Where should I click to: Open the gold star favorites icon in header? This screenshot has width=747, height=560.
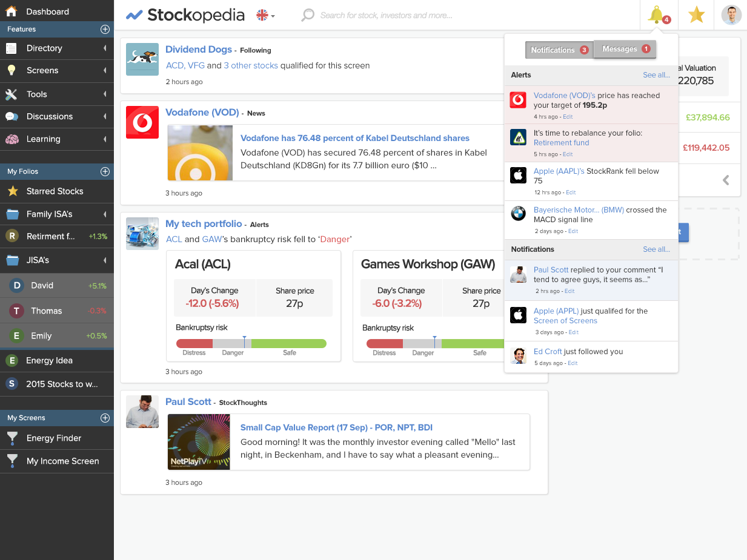697,15
